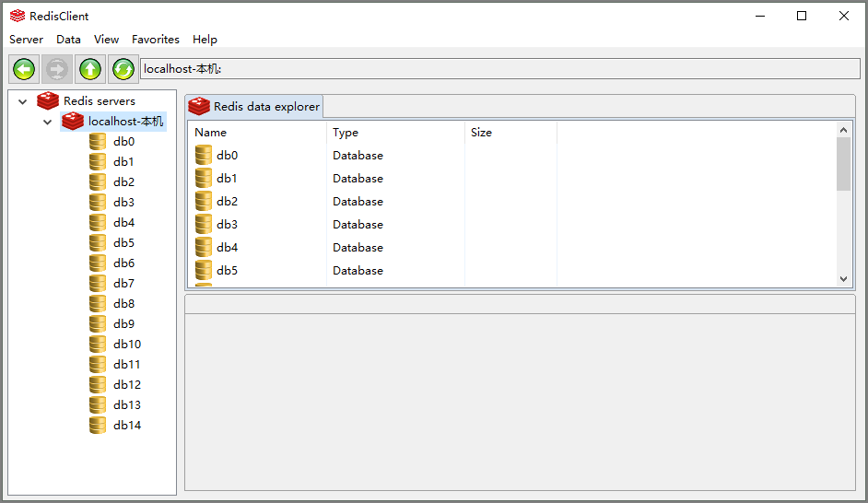This screenshot has width=868, height=503.
Task: Click Database type text in db1 row
Action: 358,179
